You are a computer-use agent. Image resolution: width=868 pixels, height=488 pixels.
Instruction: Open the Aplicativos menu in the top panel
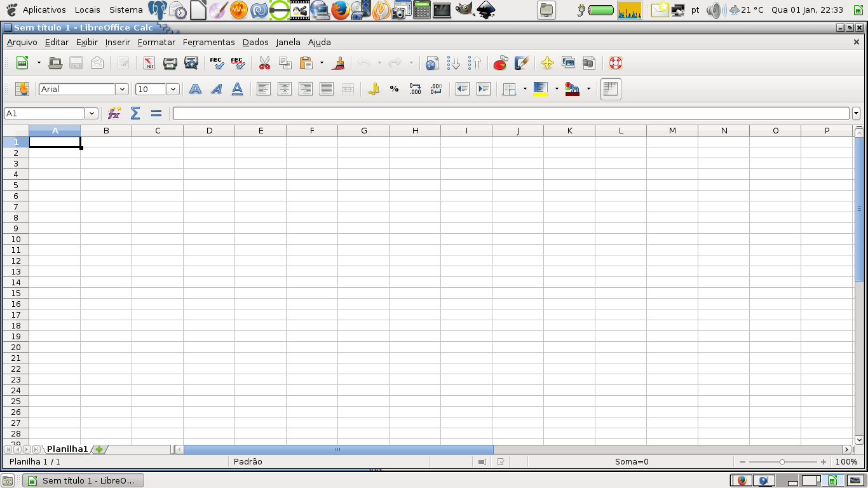pyautogui.click(x=44, y=10)
